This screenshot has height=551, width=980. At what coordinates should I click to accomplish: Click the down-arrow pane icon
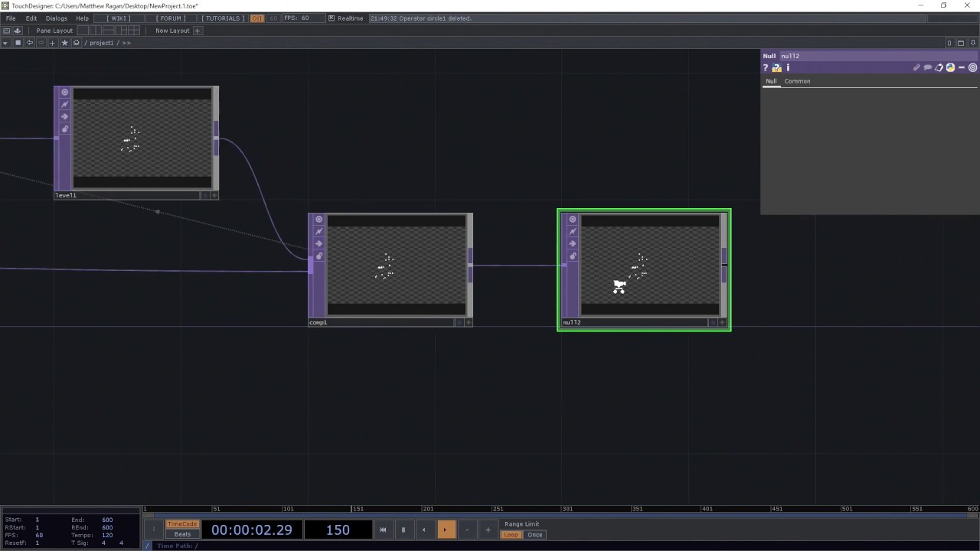(x=972, y=43)
